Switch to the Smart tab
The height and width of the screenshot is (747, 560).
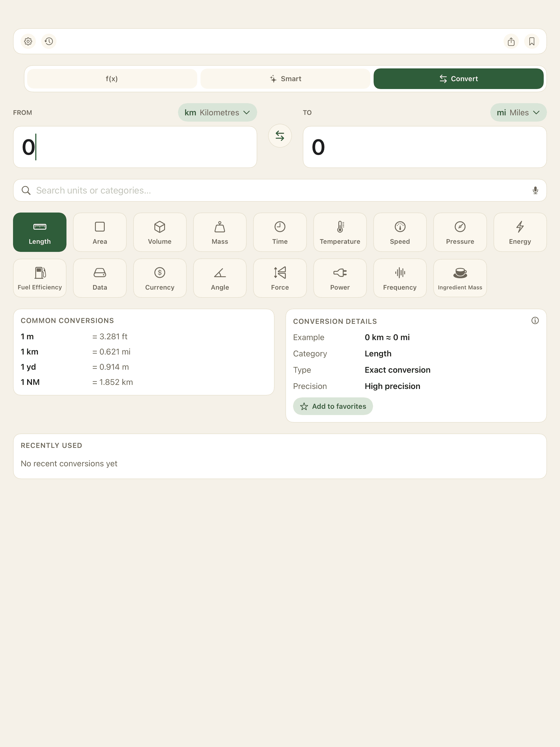point(285,79)
